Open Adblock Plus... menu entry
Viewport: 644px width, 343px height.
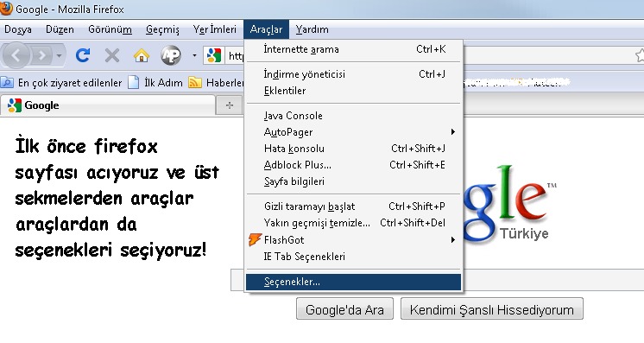tap(354, 165)
